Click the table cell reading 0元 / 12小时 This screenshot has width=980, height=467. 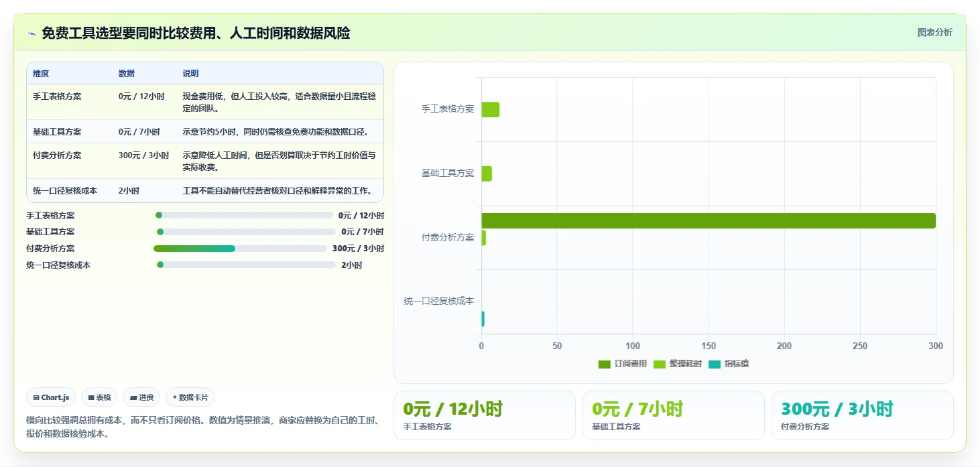point(141,96)
